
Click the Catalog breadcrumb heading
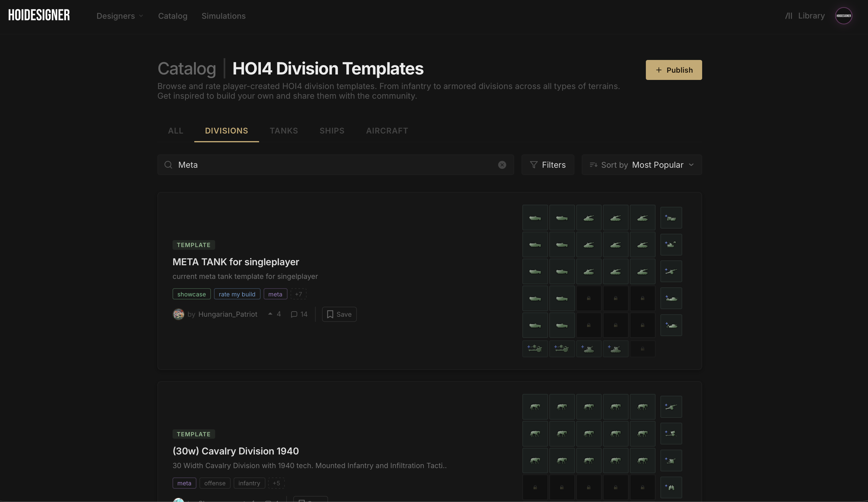187,68
